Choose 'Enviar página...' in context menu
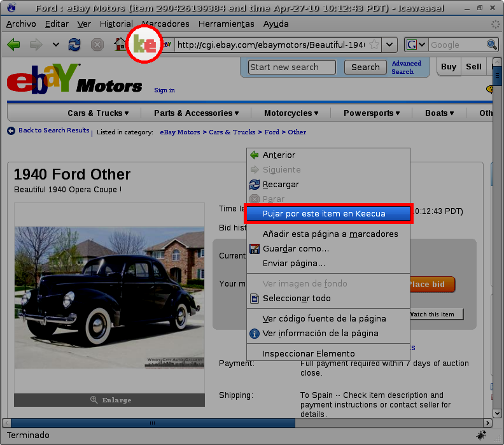This screenshot has width=504, height=445. tap(328, 264)
